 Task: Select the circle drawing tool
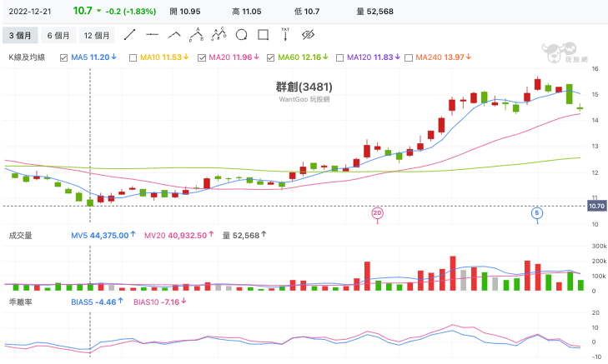(x=241, y=35)
